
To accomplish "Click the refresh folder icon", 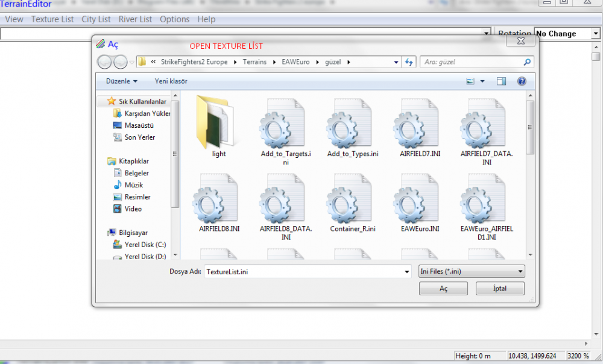I will 409,62.
